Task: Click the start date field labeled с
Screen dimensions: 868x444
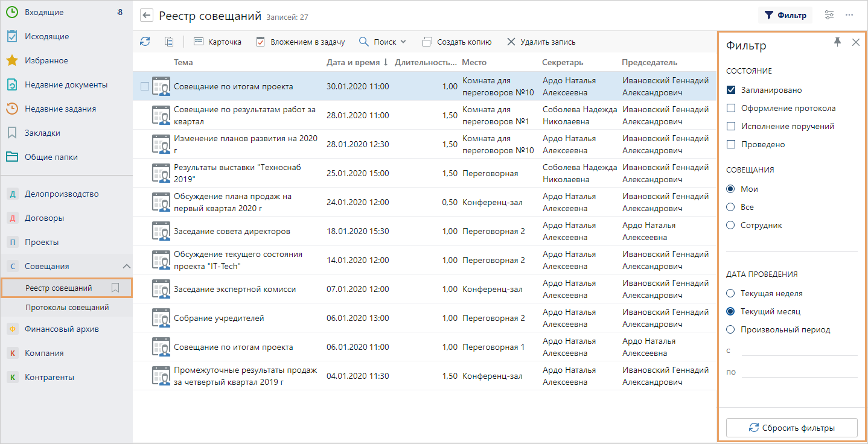Action: [x=799, y=350]
